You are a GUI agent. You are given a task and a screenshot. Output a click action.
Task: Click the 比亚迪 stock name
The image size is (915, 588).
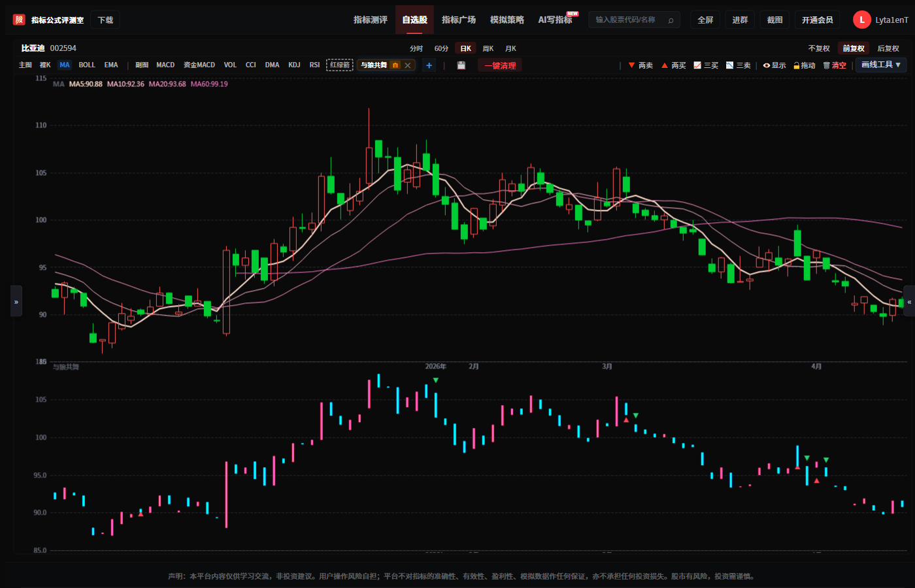point(33,48)
